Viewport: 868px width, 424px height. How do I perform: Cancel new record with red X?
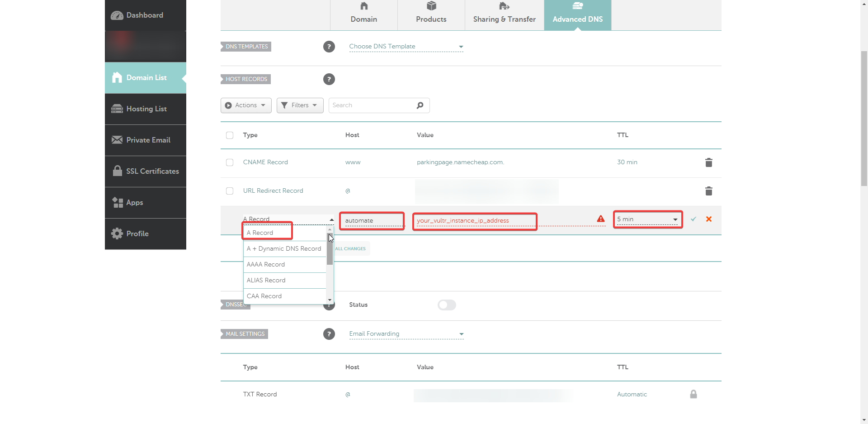(709, 219)
